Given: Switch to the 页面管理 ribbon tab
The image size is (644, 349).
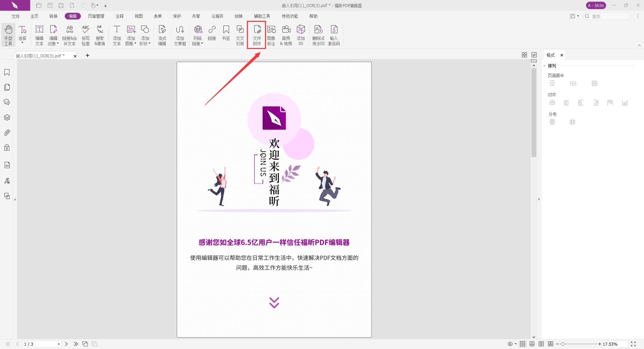Looking at the screenshot, I should (x=96, y=16).
